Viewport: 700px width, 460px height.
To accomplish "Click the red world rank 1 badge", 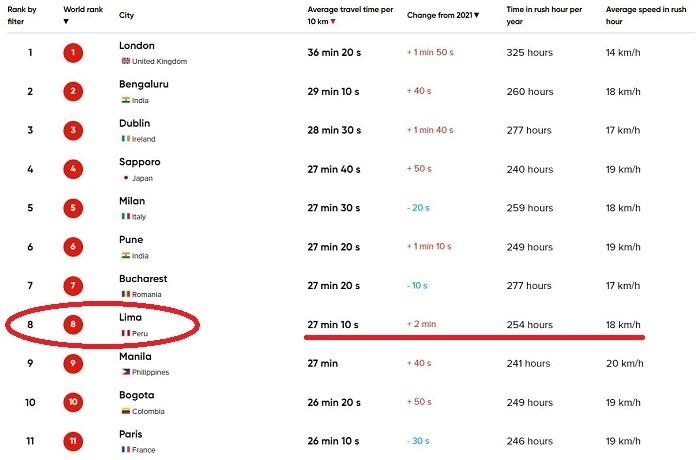I will [x=72, y=53].
